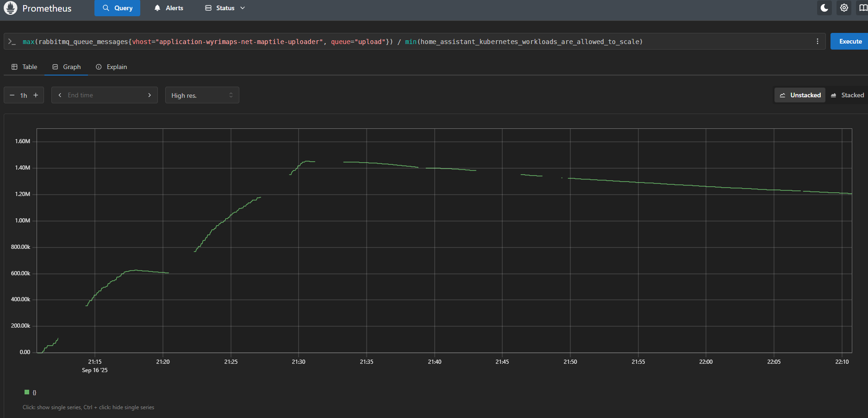
Task: Open settings gear icon
Action: tap(844, 8)
